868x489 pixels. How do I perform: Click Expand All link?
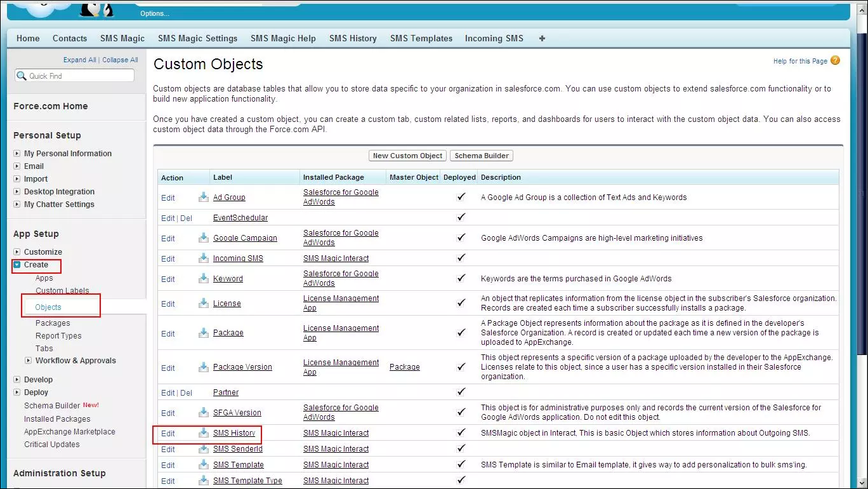[x=79, y=60]
